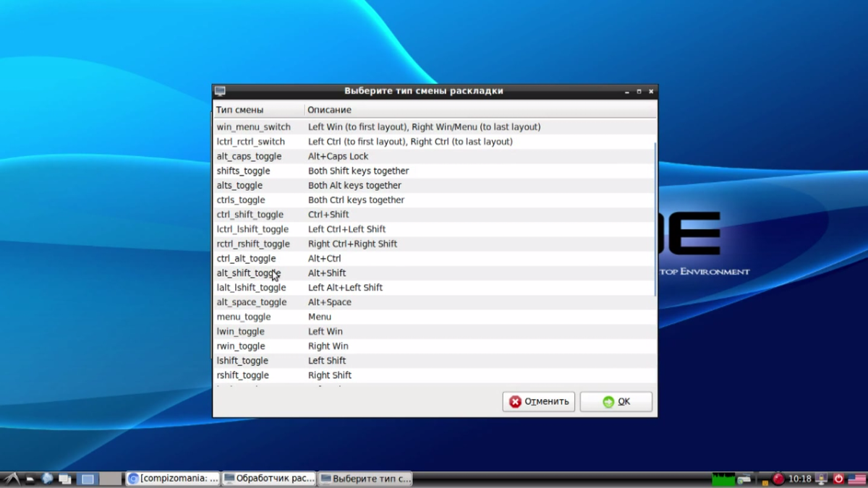The width and height of the screenshot is (868, 488).
Task: Click the show desktop windows icon
Action: (x=65, y=479)
